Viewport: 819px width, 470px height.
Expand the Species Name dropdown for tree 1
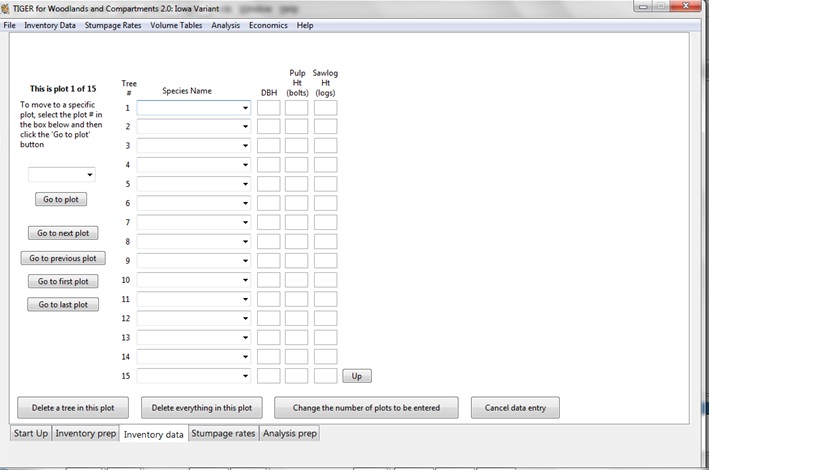coord(245,108)
